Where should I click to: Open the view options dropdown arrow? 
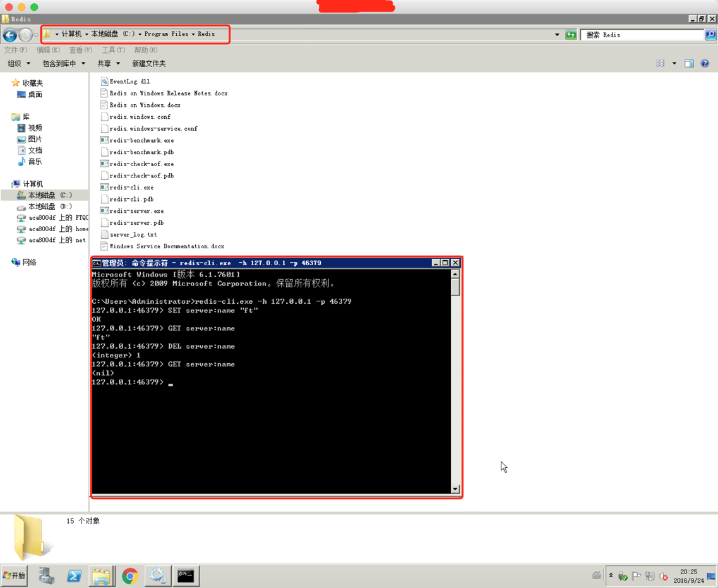(x=674, y=63)
